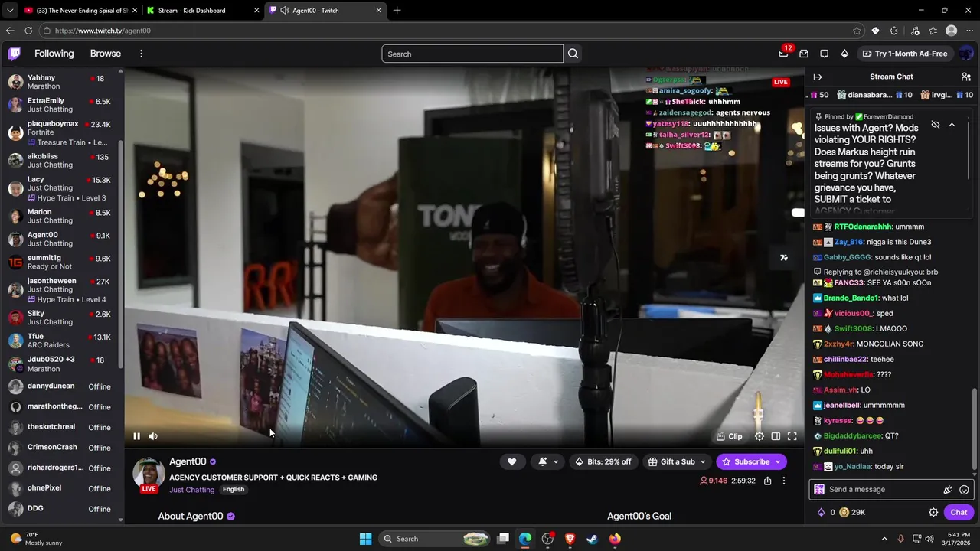The image size is (980, 551).
Task: Click Try 1-Month Ad-Free button
Action: coord(904,54)
